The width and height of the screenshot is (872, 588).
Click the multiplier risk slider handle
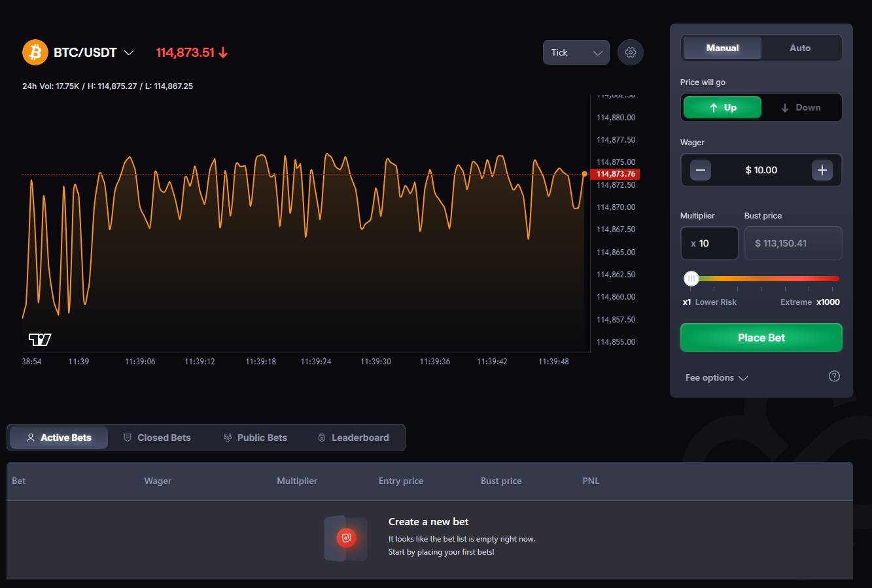(x=691, y=279)
